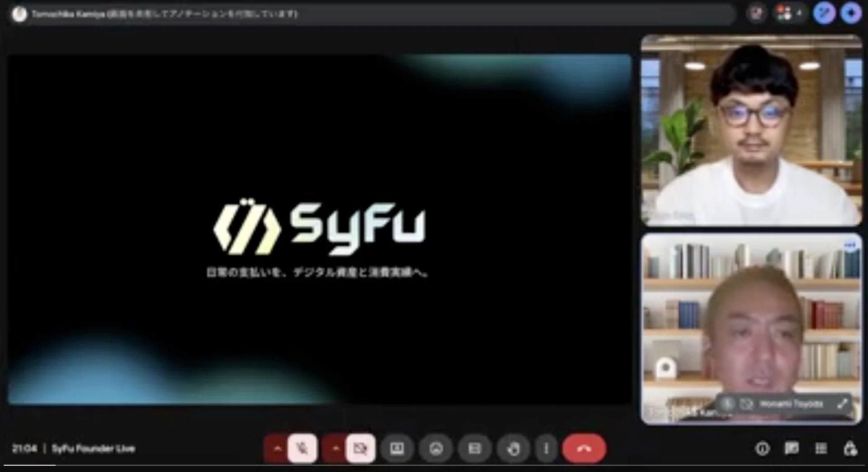Toggle captions button in control bar

pyautogui.click(x=474, y=448)
